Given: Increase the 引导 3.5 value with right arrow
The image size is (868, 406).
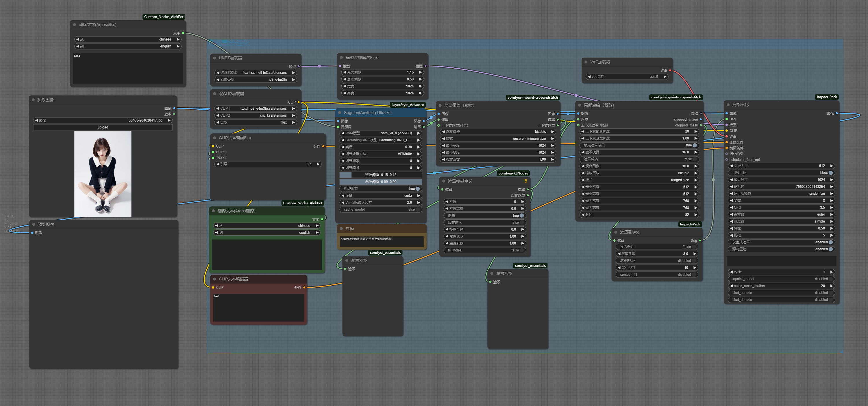Looking at the screenshot, I should [318, 164].
